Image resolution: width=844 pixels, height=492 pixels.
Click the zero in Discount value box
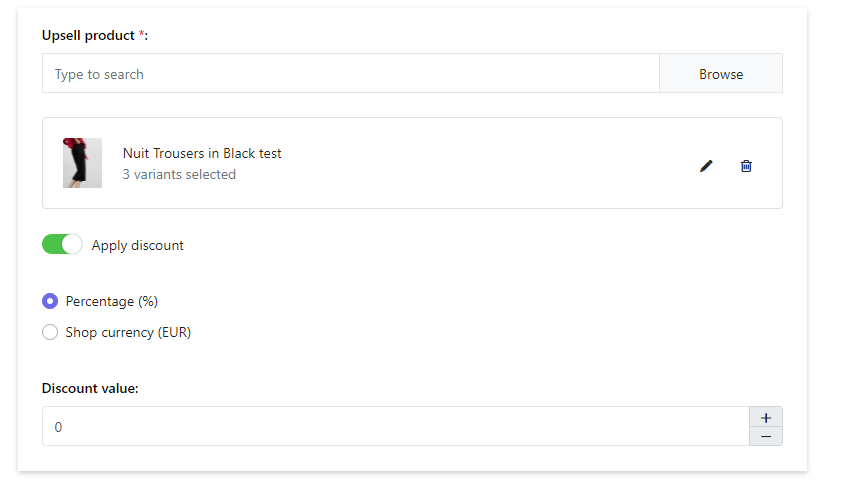tap(58, 427)
